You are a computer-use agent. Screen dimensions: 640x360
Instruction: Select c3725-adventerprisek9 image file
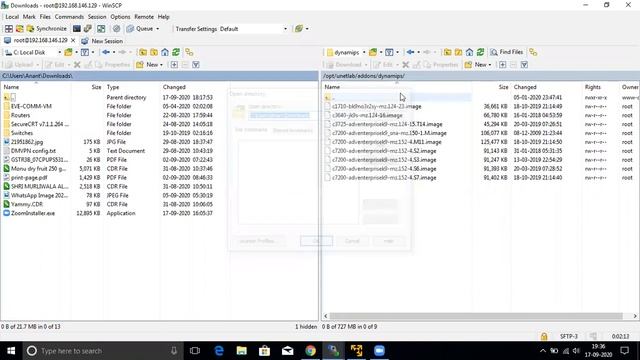387,124
